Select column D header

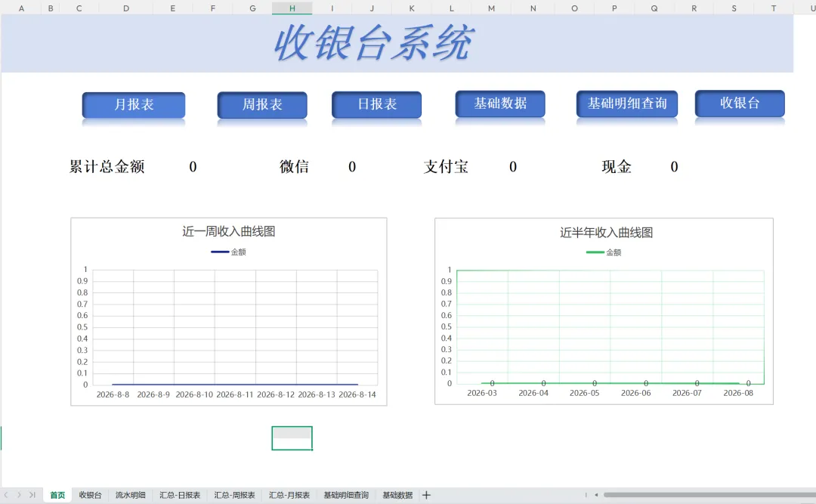[126, 8]
